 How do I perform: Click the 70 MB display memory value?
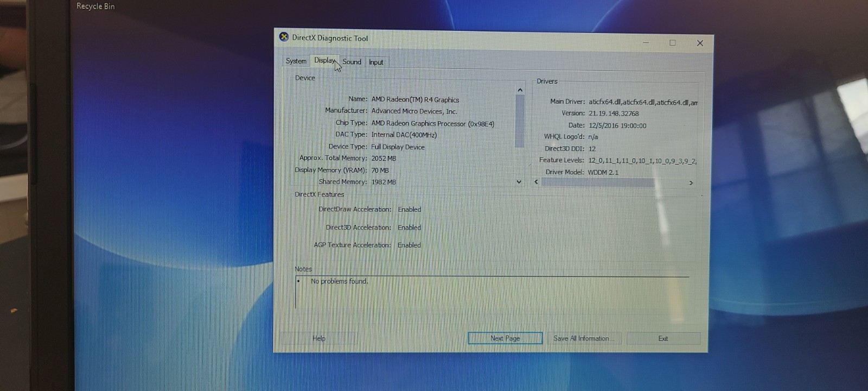coord(380,171)
